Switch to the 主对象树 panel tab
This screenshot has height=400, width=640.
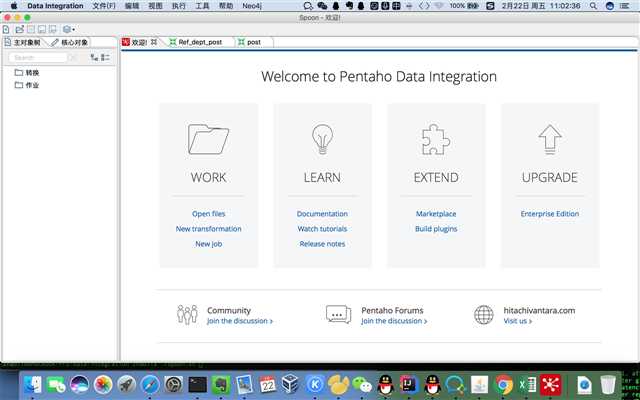pyautogui.click(x=24, y=42)
